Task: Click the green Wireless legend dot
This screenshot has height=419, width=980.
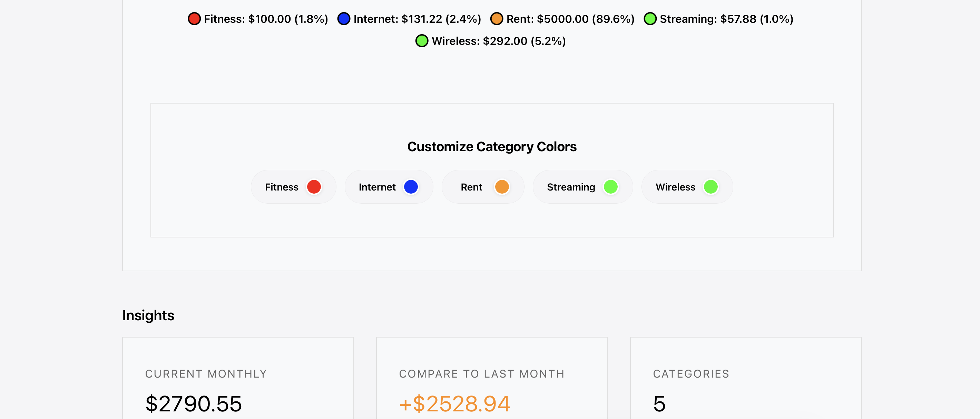Action: click(x=422, y=41)
